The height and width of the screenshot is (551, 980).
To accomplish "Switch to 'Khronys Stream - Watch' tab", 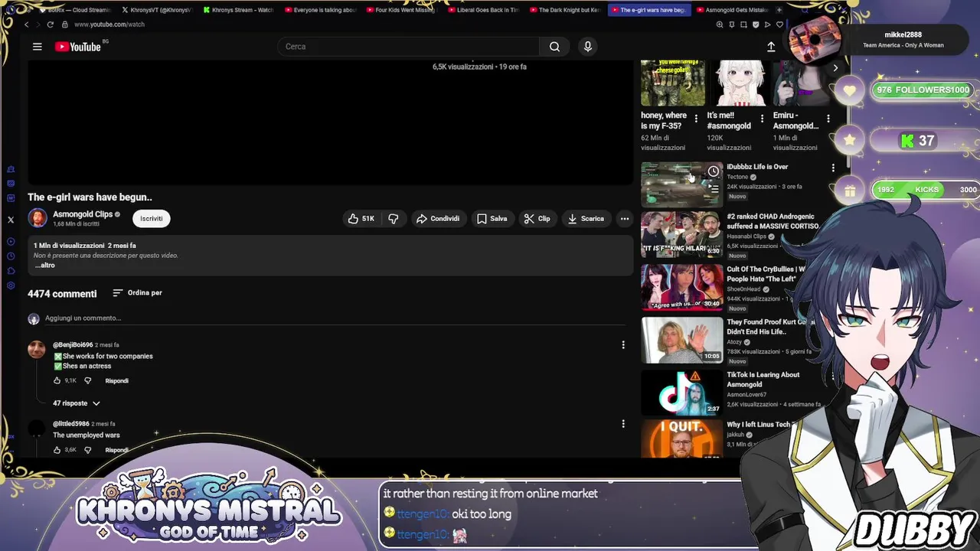I will 238,10.
